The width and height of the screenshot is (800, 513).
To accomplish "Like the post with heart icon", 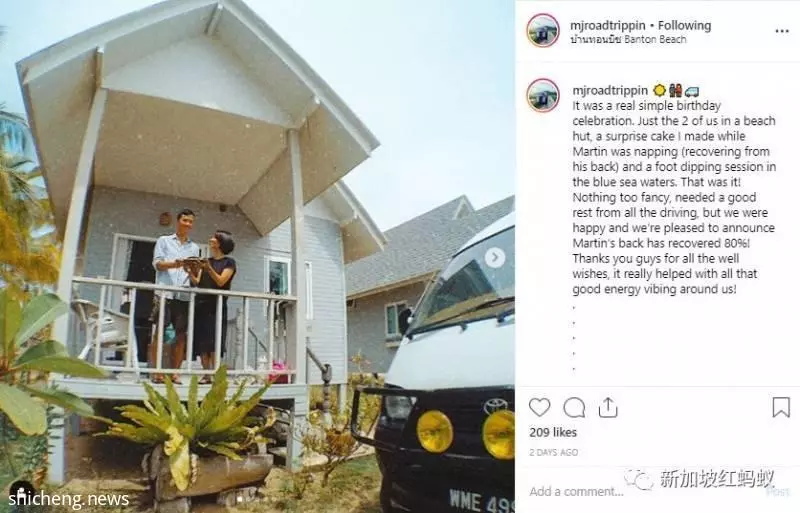I will coord(539,407).
